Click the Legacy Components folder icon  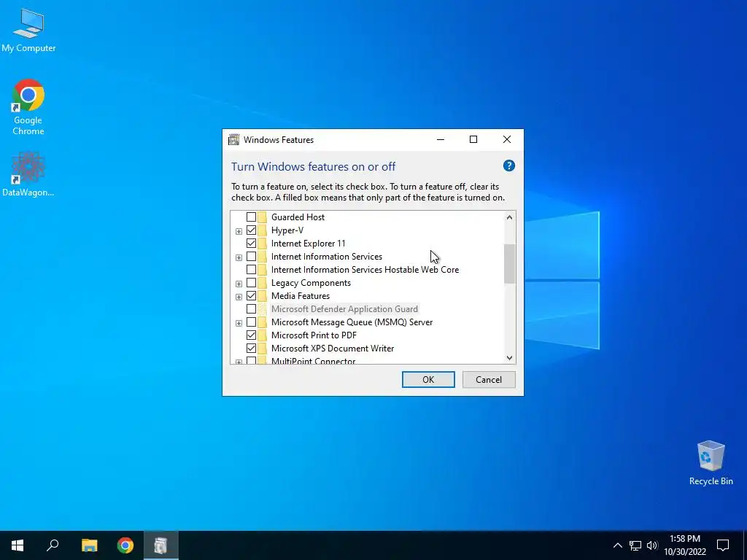click(263, 283)
